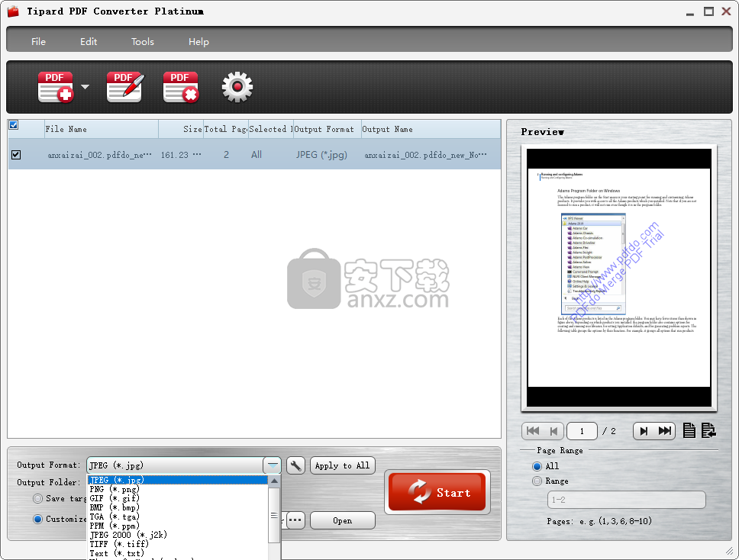Click the PDF preview page thumbnail
This screenshot has height=560, width=739.
[x=619, y=278]
